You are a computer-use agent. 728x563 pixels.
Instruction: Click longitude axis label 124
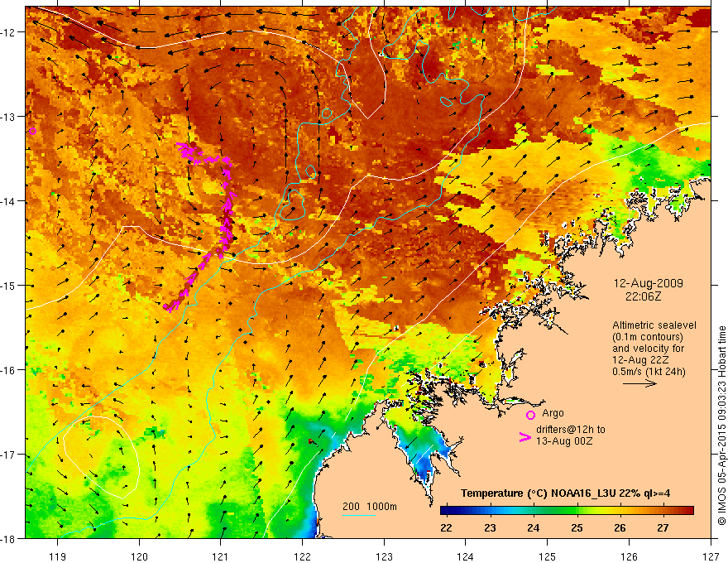click(x=466, y=556)
